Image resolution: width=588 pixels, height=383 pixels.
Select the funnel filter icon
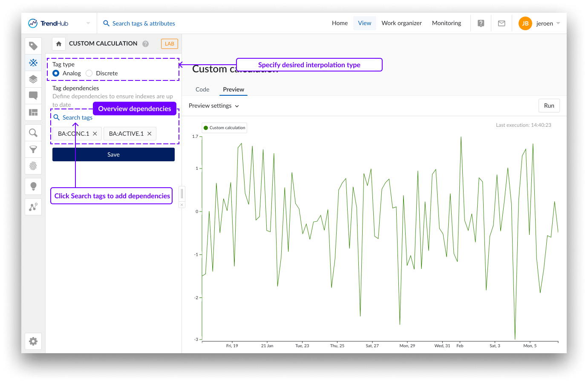(x=33, y=149)
